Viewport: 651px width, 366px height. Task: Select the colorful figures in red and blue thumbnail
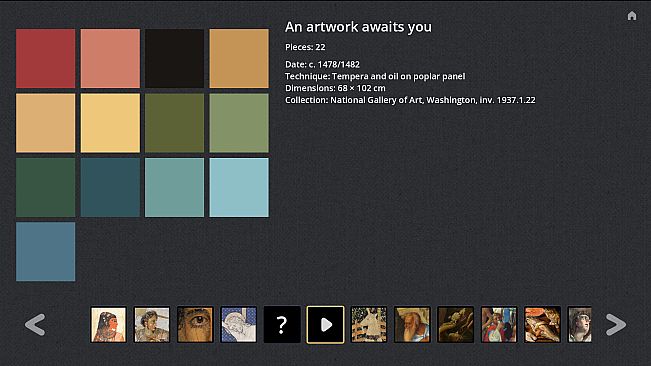[499, 325]
